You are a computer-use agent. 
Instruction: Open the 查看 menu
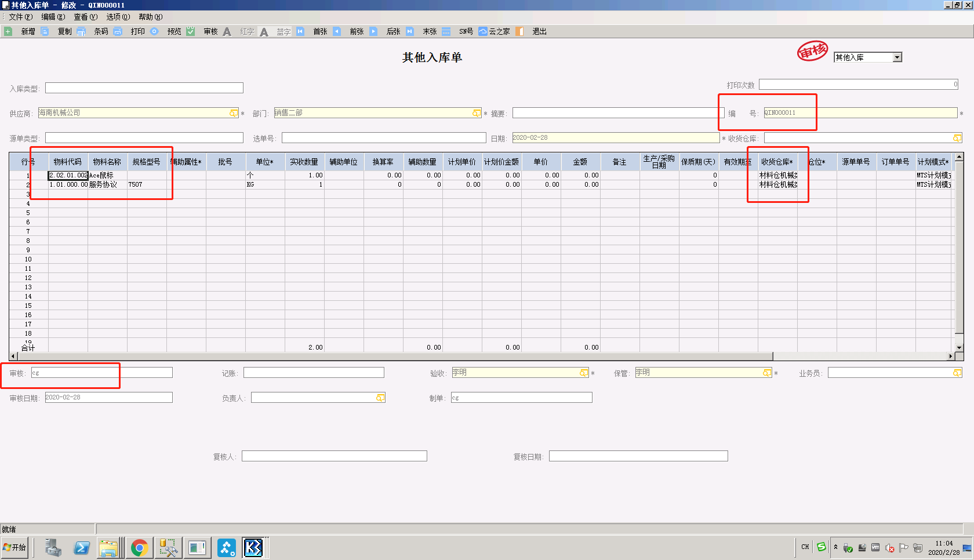(85, 17)
